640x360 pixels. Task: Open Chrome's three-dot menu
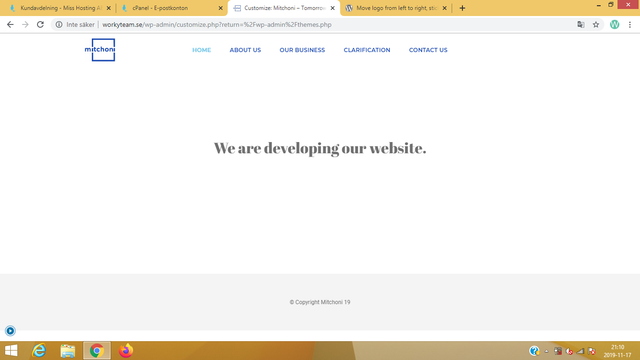click(630, 24)
